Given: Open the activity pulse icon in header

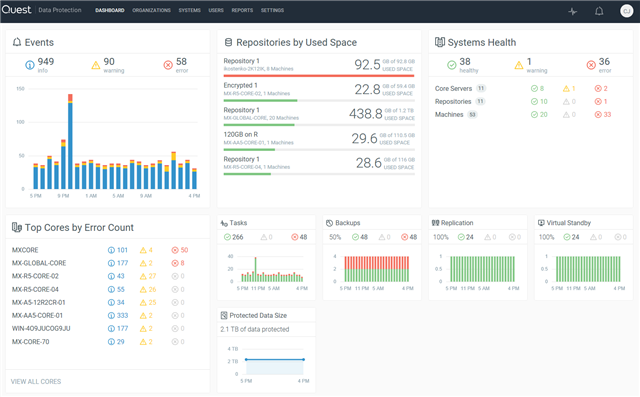Looking at the screenshot, I should [x=573, y=11].
